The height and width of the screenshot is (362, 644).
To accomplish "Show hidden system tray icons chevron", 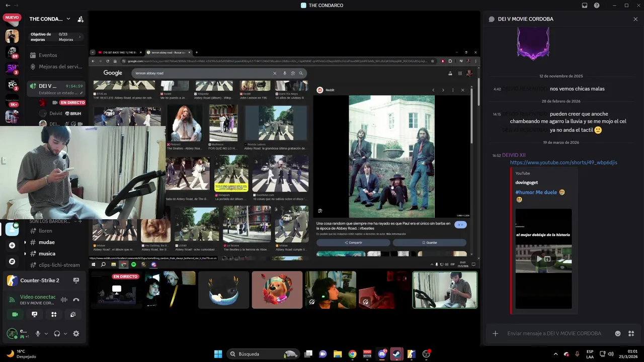I will click(x=555, y=354).
